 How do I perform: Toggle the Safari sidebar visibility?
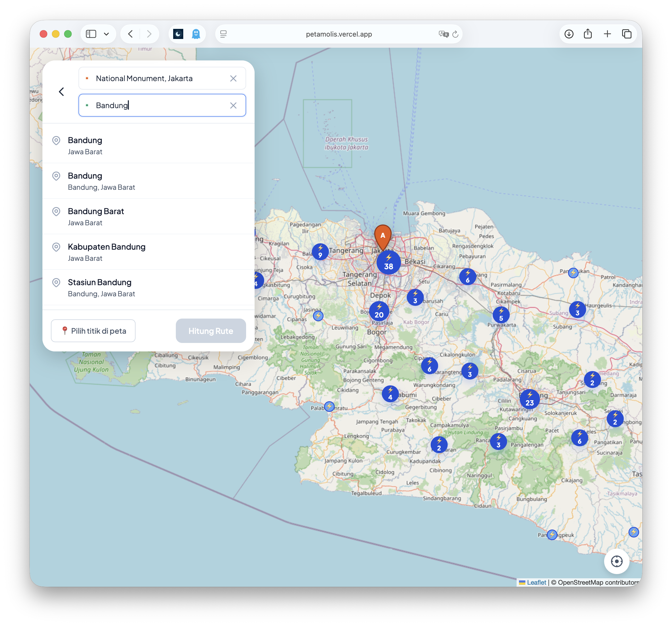tap(91, 34)
